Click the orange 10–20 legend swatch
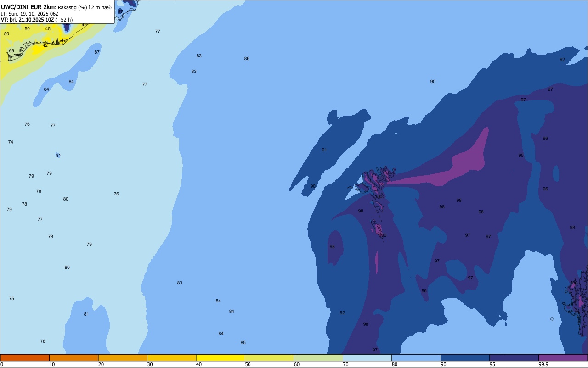Viewport: 588px width, 368px height. [73, 357]
